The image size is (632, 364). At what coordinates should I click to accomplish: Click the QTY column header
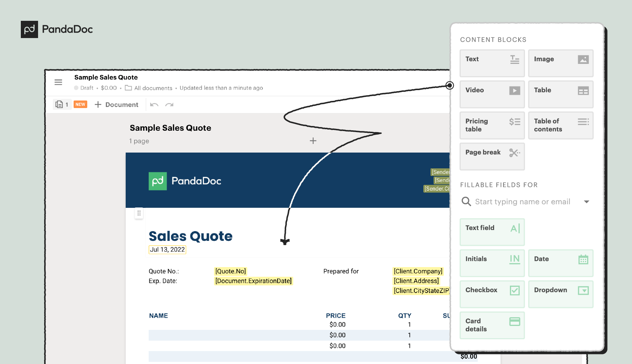[x=405, y=316]
